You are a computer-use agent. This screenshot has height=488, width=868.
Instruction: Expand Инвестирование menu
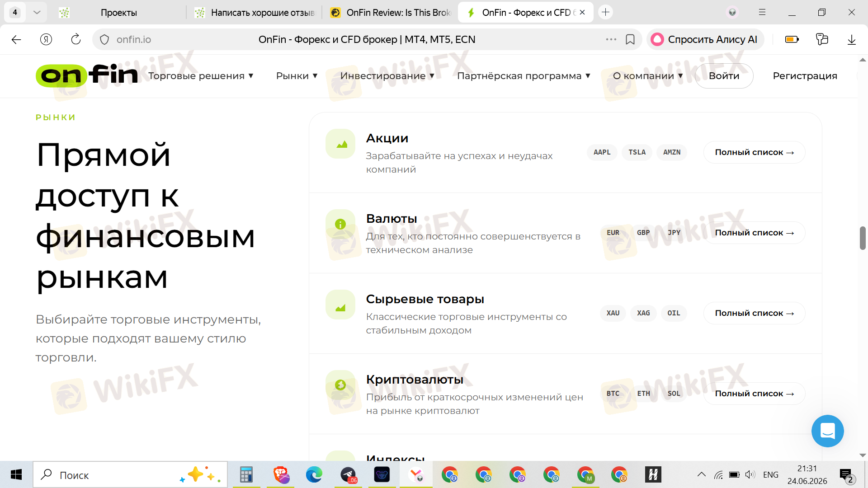[387, 76]
